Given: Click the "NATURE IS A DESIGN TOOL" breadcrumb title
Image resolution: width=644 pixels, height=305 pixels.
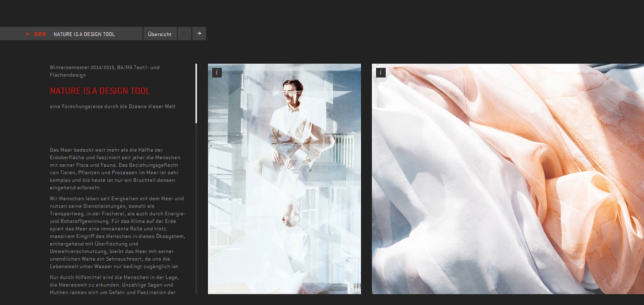Looking at the screenshot, I should (x=84, y=34).
